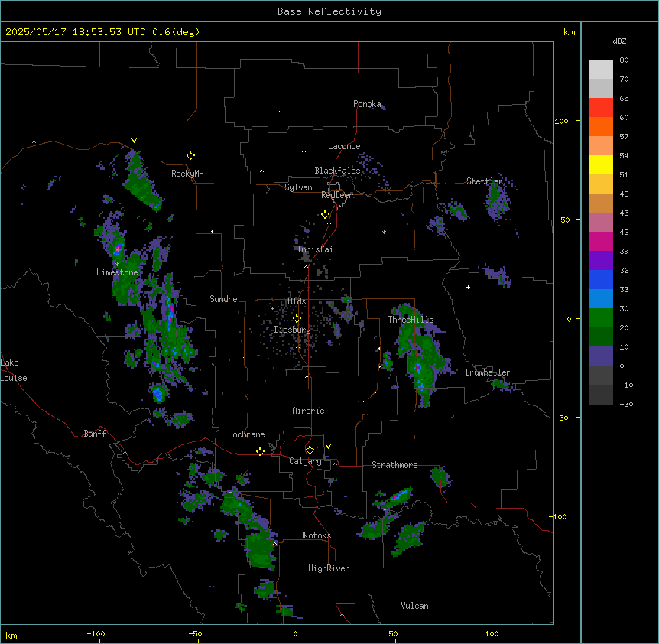The image size is (659, 644).
Task: Click the Didsbury city label
Action: coord(293,330)
